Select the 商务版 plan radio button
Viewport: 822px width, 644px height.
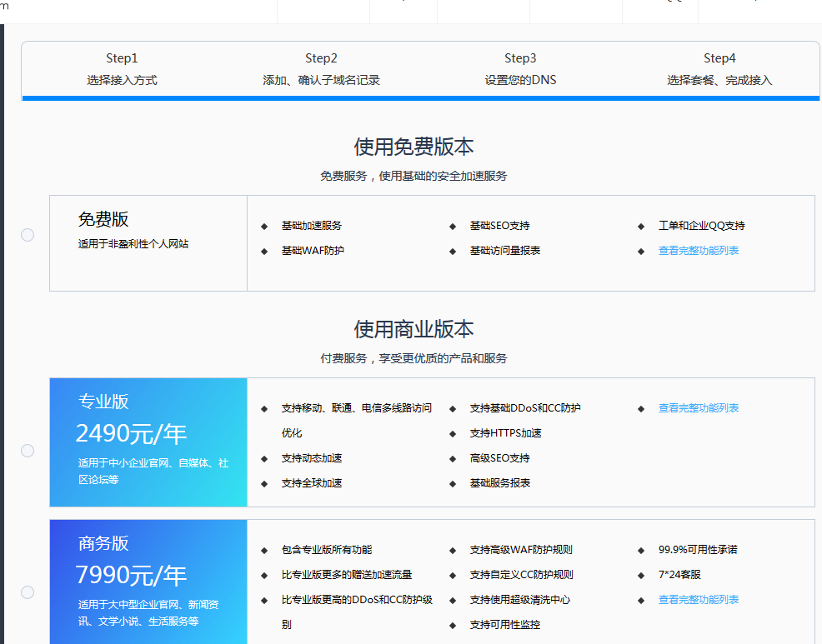[x=28, y=592]
